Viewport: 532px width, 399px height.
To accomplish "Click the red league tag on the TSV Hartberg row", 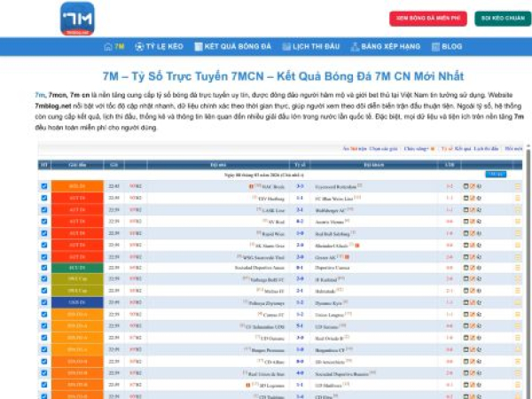I will (x=77, y=198).
